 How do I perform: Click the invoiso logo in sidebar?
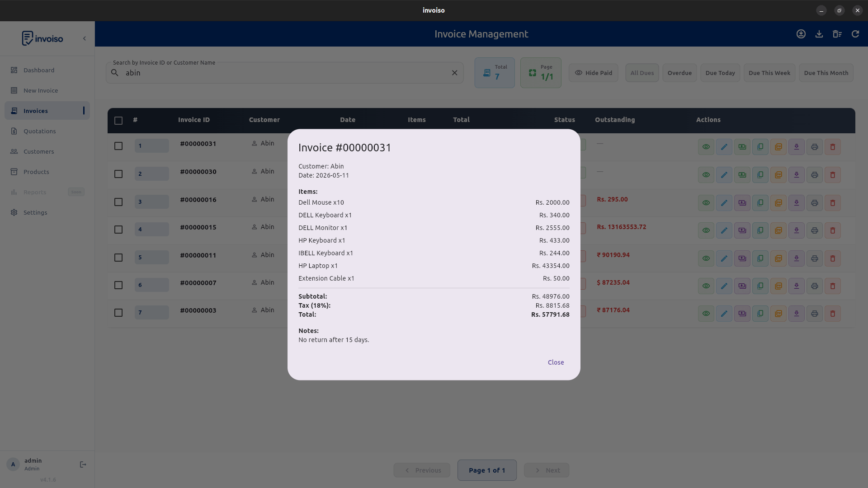click(42, 38)
